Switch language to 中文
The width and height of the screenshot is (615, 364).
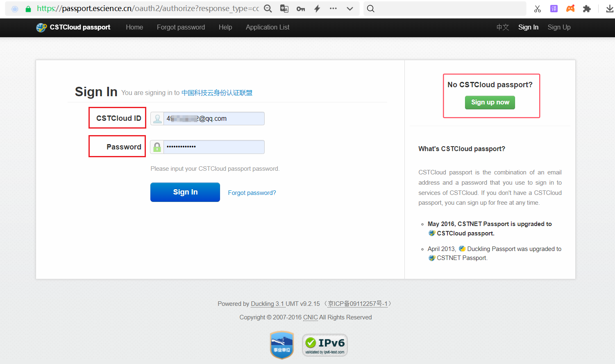pos(503,27)
